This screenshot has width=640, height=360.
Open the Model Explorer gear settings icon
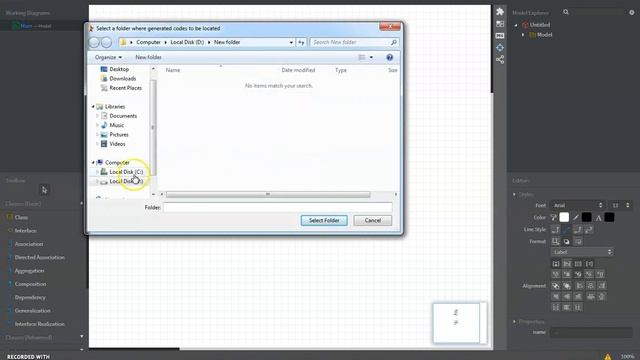(x=631, y=13)
